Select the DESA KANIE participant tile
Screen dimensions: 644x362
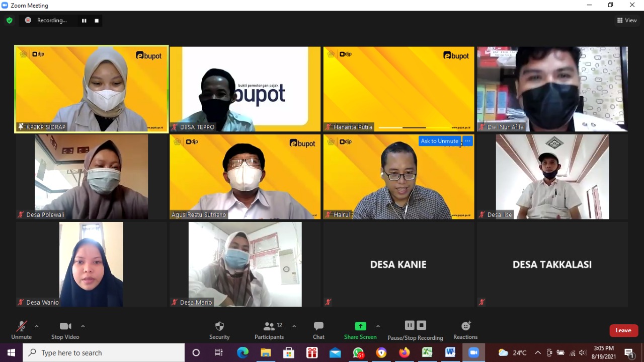[398, 264]
